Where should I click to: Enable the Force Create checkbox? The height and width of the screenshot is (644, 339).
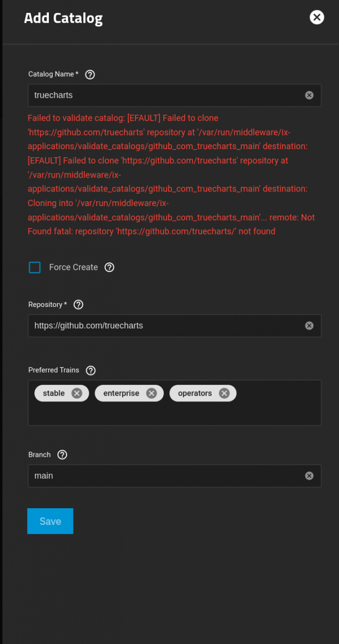(35, 267)
